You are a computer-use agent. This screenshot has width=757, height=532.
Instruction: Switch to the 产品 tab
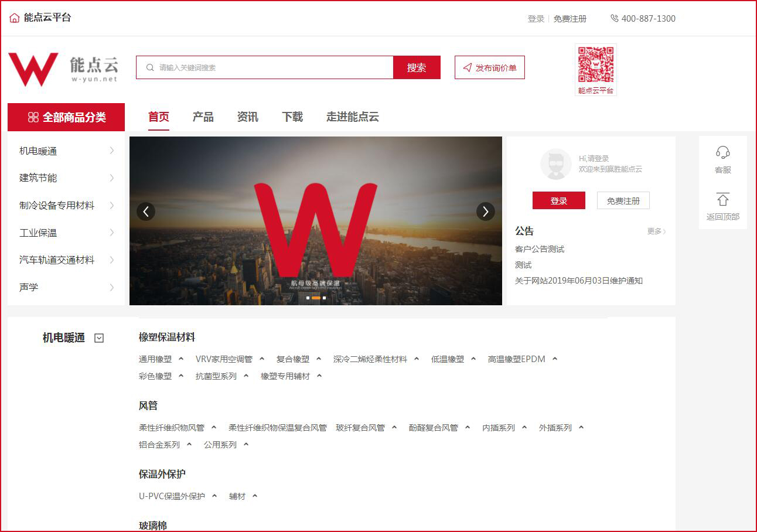point(203,117)
